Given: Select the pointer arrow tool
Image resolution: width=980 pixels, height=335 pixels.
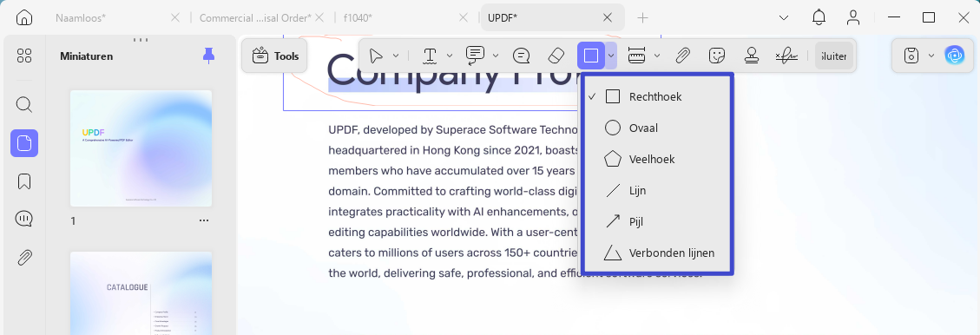Looking at the screenshot, I should (376, 56).
